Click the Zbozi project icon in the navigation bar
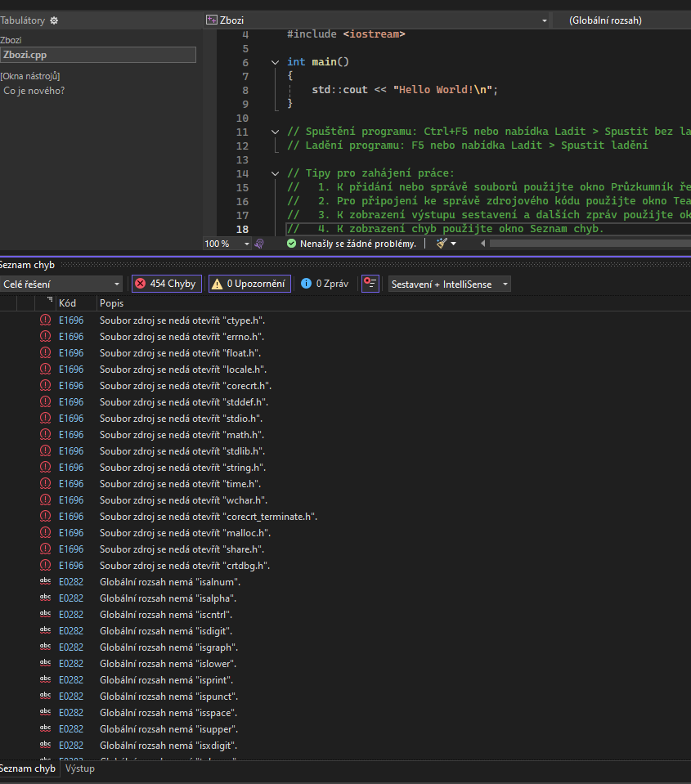The image size is (691, 784). click(213, 20)
